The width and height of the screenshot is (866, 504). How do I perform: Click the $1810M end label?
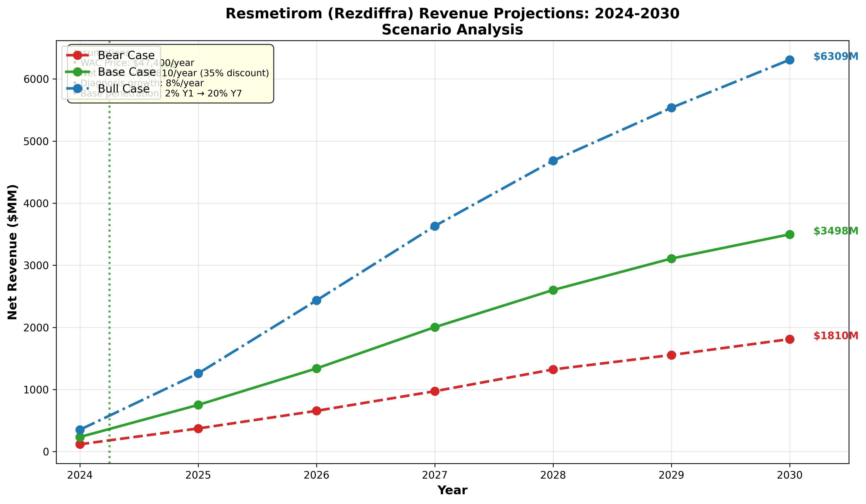[x=836, y=336]
